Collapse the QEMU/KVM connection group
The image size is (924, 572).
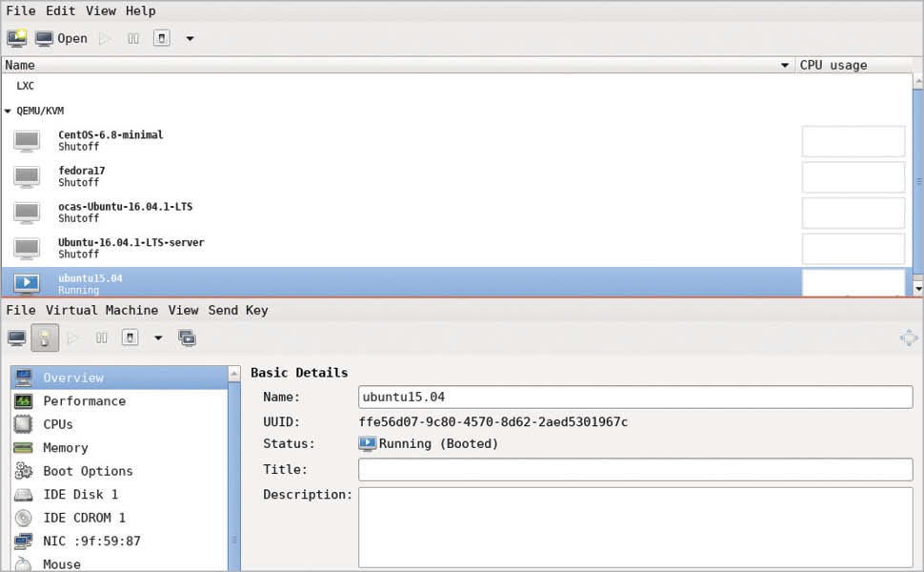coord(9,111)
